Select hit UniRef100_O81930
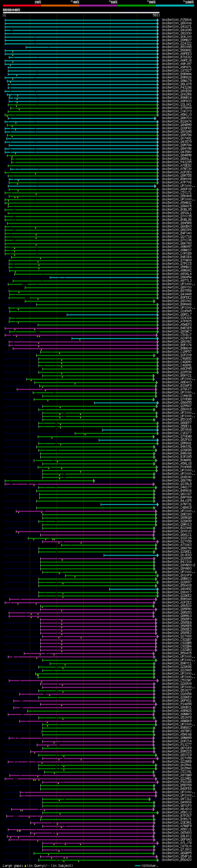Viewport: 197px width, 868px height. 176,33
